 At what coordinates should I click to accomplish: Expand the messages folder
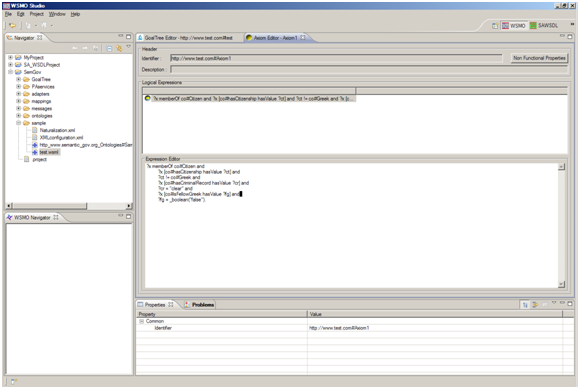click(18, 108)
